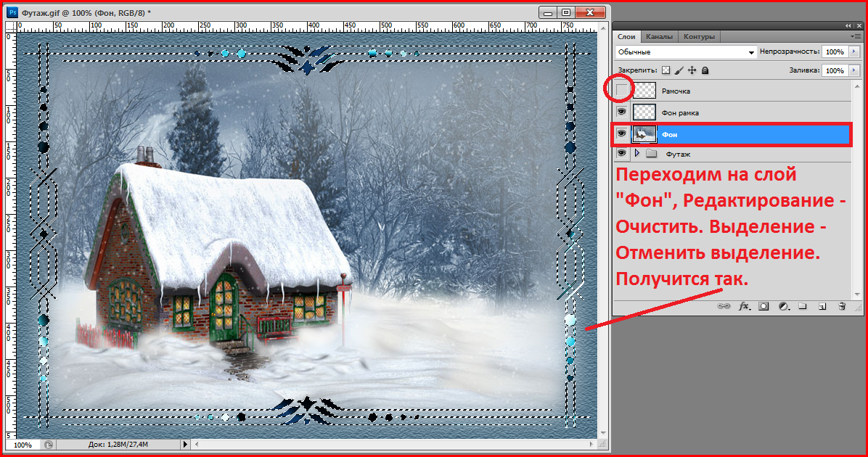Click the zoom percentage field in status bar
This screenshot has height=457, width=868.
pos(22,445)
